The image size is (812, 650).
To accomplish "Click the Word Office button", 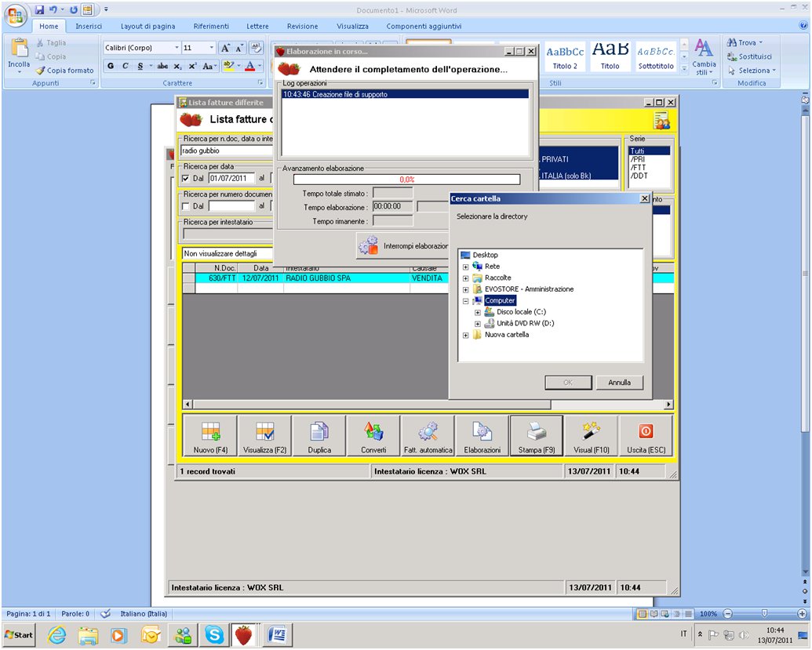I will pos(16,15).
